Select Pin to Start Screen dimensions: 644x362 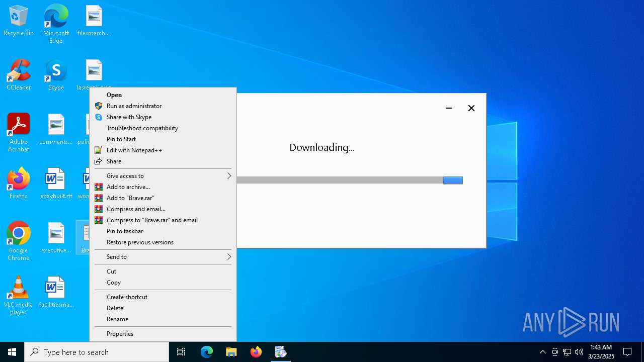[163, 139]
